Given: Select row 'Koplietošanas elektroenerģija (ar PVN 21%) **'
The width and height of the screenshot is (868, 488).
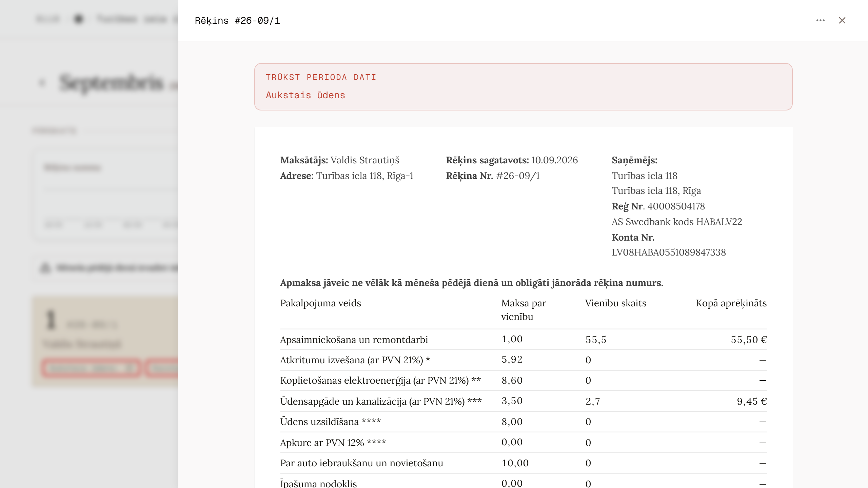Looking at the screenshot, I should (x=523, y=381).
